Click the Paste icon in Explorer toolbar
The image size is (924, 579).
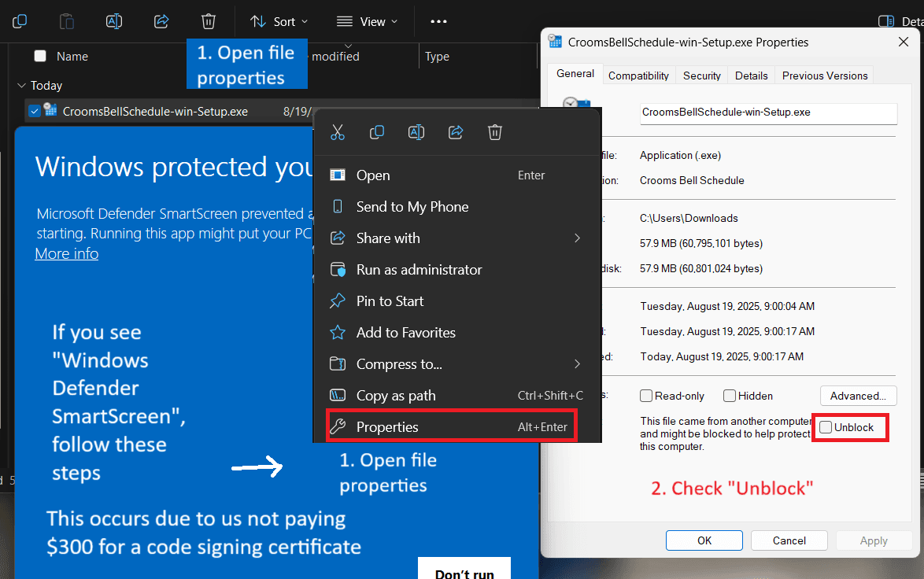pyautogui.click(x=67, y=22)
